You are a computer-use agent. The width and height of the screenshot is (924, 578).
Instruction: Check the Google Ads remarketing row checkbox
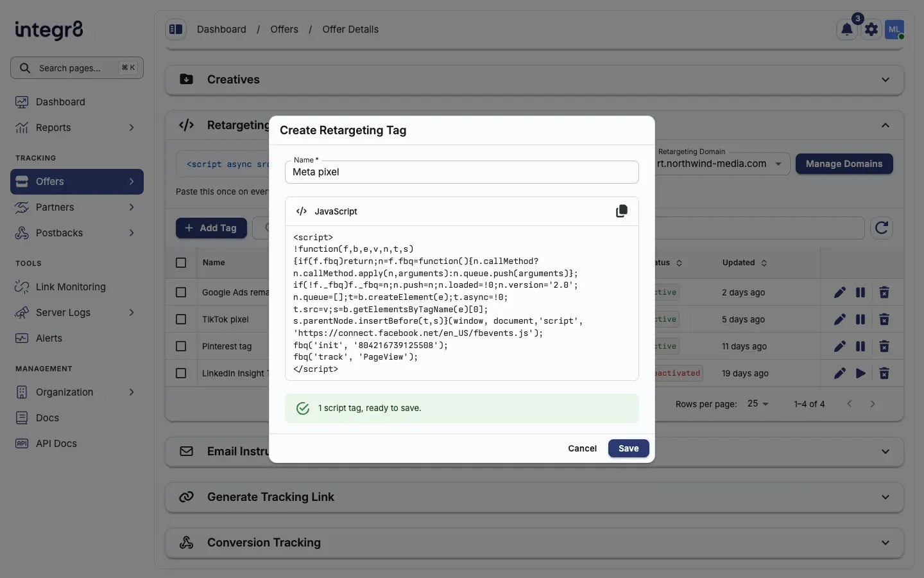(181, 292)
